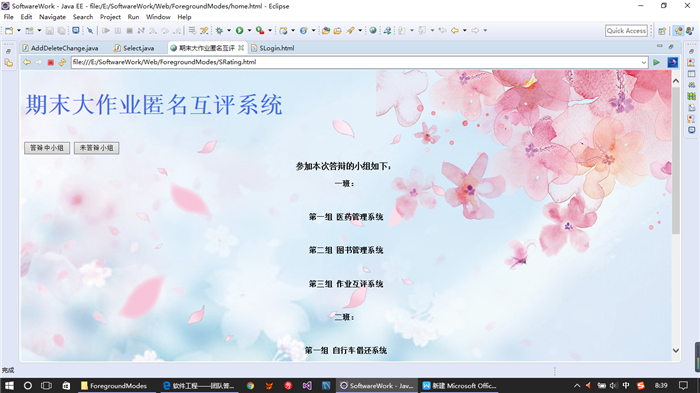Expand the Forward history dropdown arrow
Image resolution: width=700 pixels, height=393 pixels.
coord(485,30)
